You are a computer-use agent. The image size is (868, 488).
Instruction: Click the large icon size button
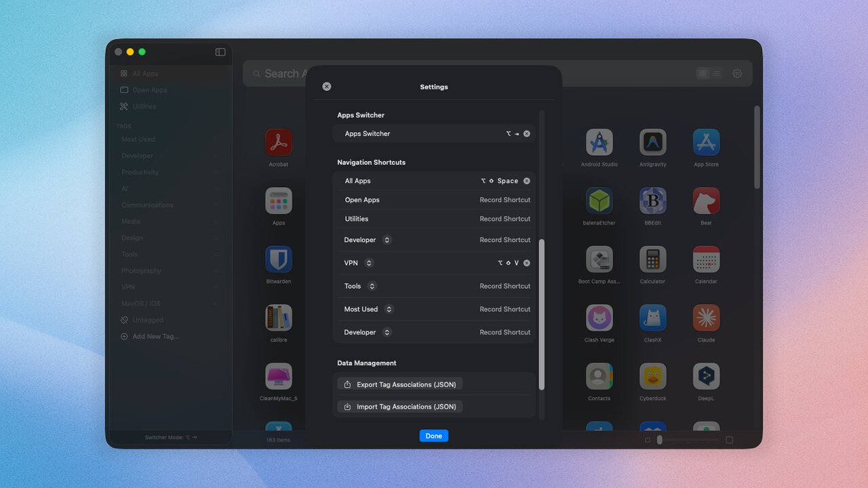pyautogui.click(x=729, y=440)
